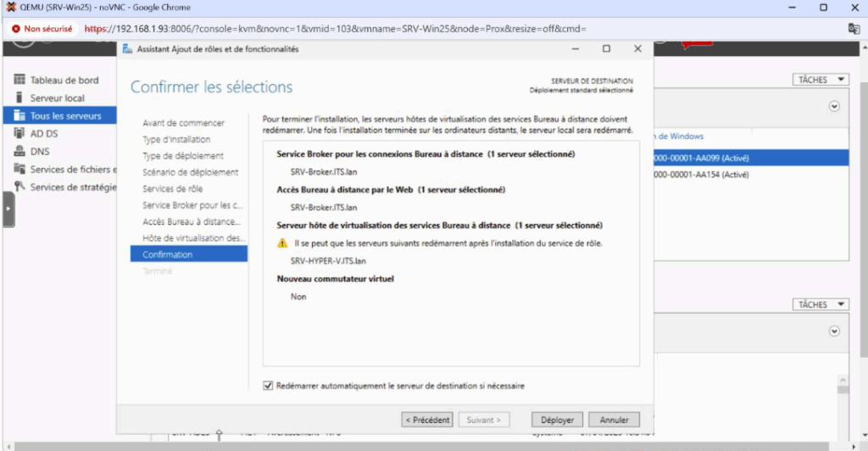Click the Déployer button
The image size is (868, 451).
pyautogui.click(x=557, y=420)
